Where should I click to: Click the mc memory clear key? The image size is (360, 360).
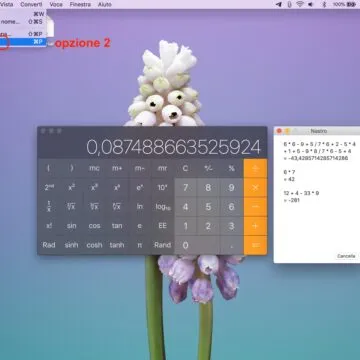pos(94,168)
